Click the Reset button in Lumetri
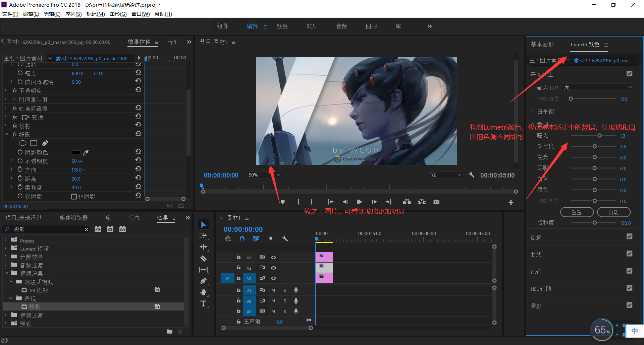This screenshot has width=644, height=345. click(x=577, y=212)
